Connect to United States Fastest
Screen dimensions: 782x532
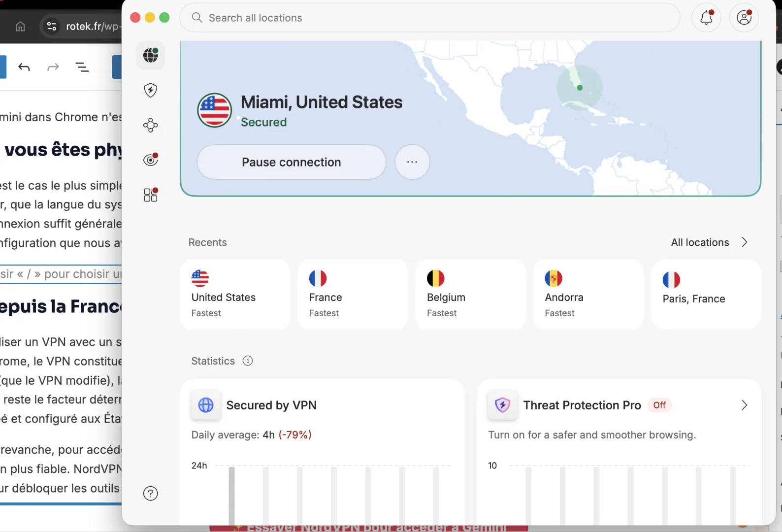(235, 294)
